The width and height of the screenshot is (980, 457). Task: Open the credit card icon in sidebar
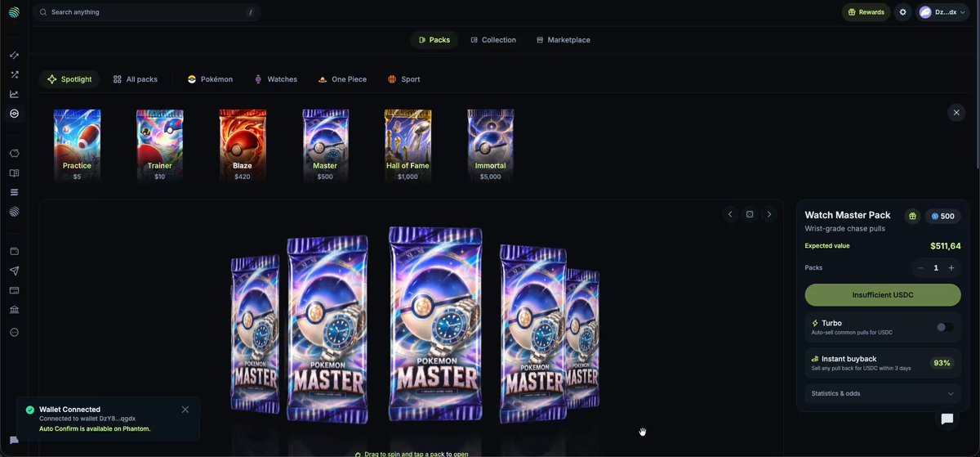(14, 290)
